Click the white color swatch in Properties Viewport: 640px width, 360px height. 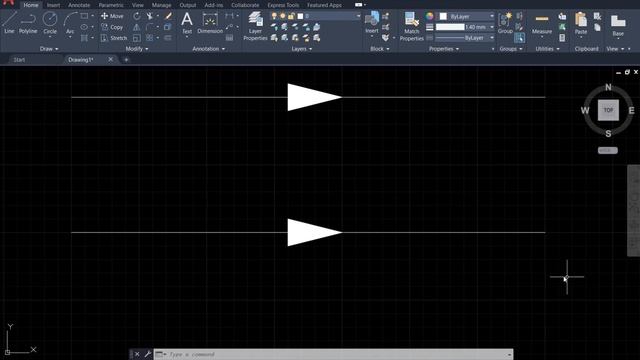click(443, 16)
